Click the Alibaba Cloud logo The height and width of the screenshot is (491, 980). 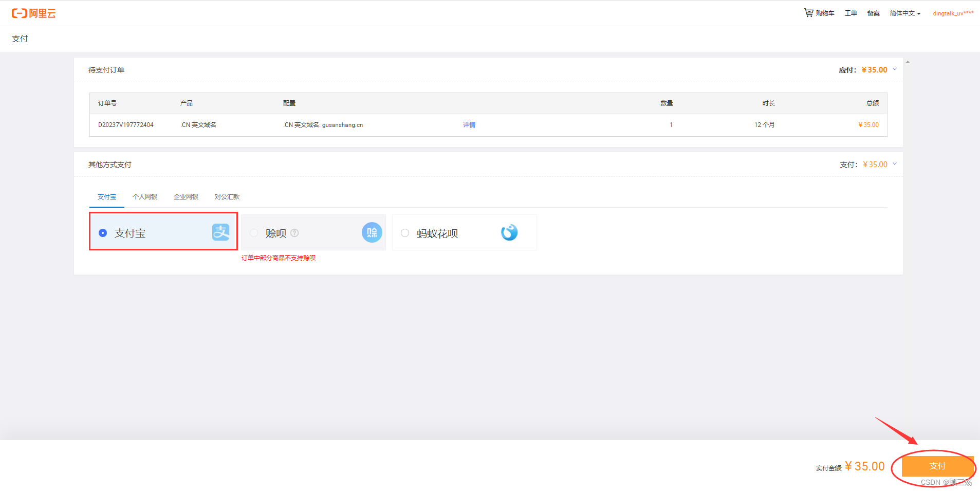click(33, 13)
